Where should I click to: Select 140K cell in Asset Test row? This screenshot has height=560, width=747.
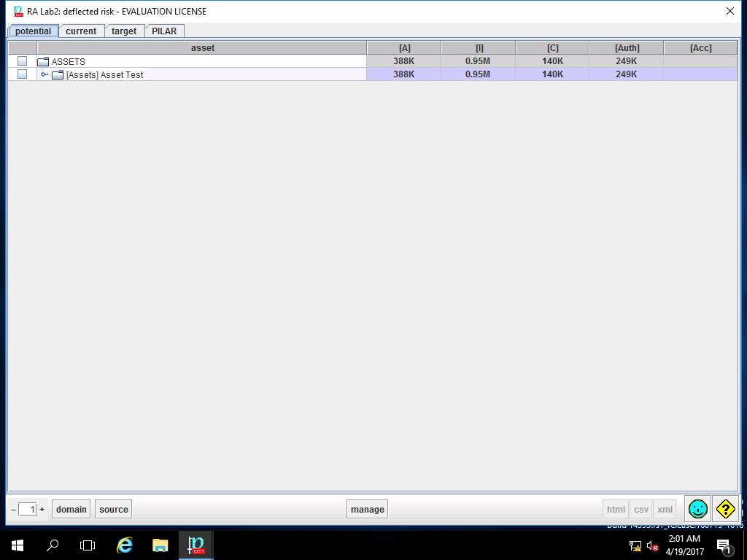tap(553, 74)
